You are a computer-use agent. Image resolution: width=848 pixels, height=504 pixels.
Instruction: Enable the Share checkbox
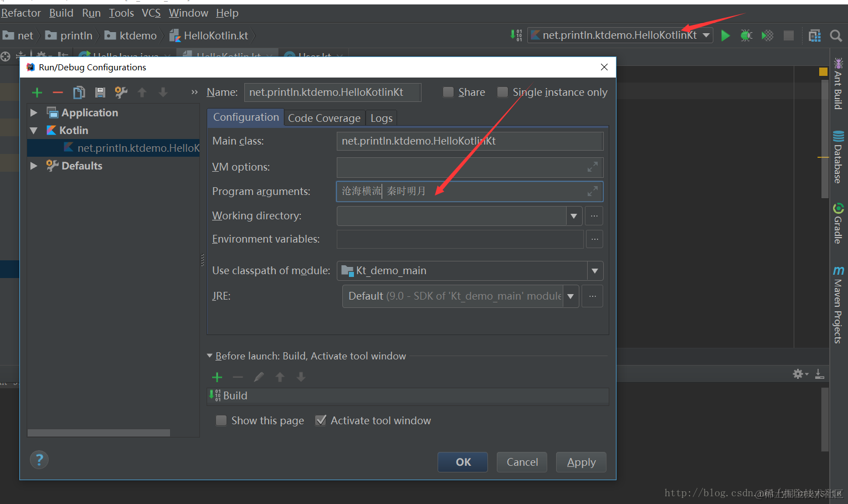click(448, 92)
